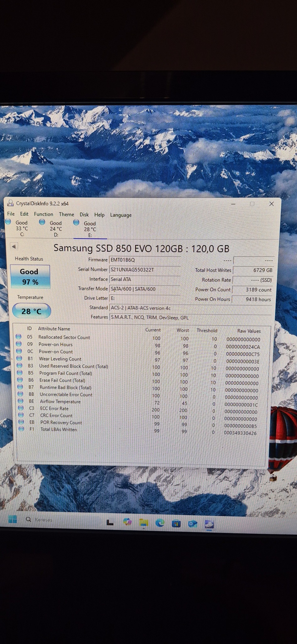The width and height of the screenshot is (297, 644).
Task: Open Outlook from the taskbar
Action: [192, 524]
